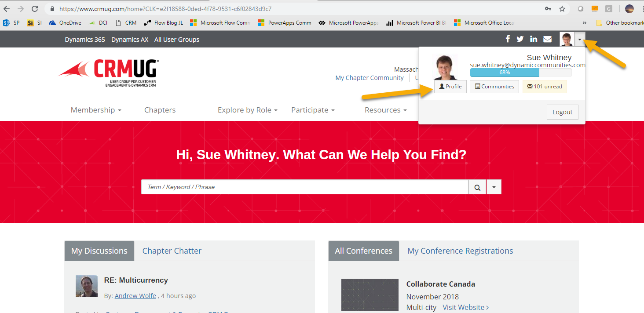
Task: Open the SI bookmark
Action: click(x=34, y=23)
